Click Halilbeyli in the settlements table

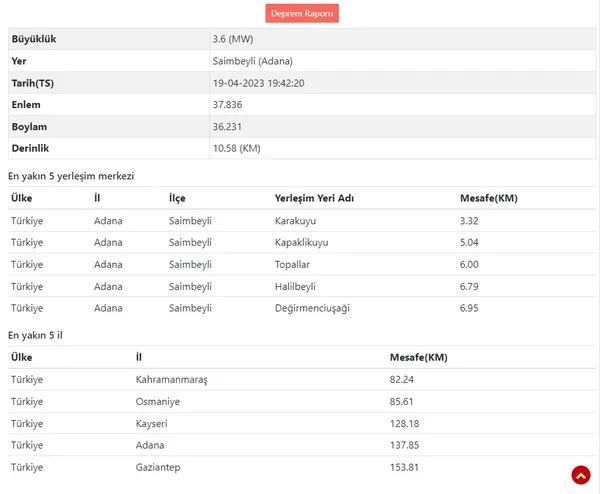click(x=295, y=287)
